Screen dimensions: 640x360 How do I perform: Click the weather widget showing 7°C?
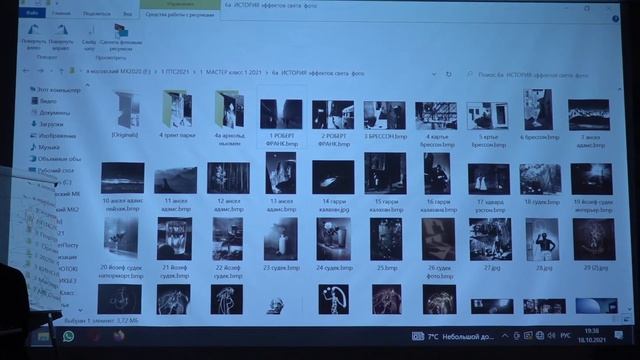[x=453, y=337]
